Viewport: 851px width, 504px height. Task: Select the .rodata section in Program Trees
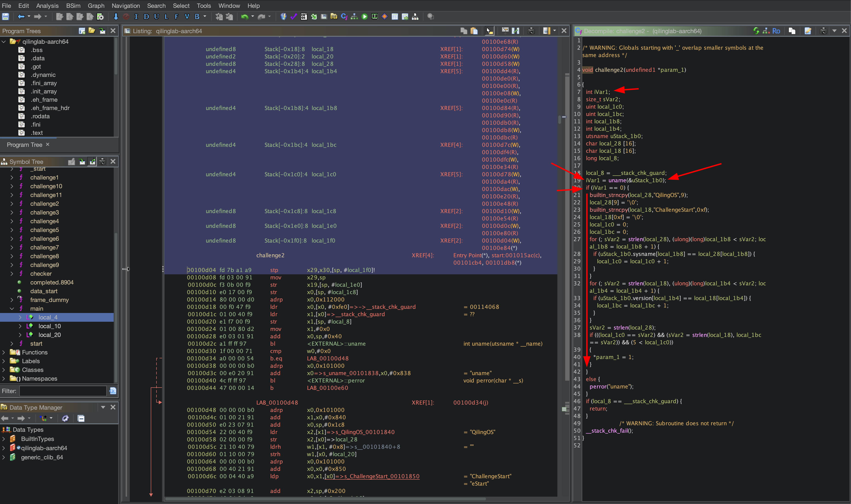click(41, 116)
